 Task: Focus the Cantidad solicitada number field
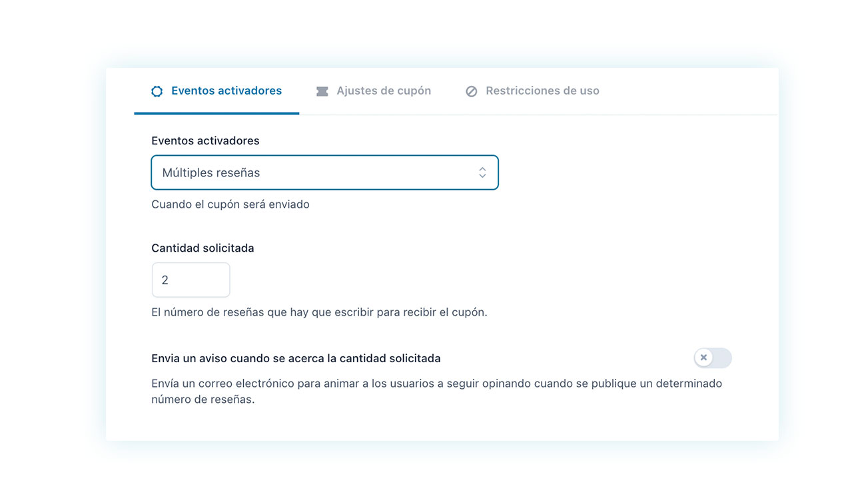pyautogui.click(x=191, y=280)
